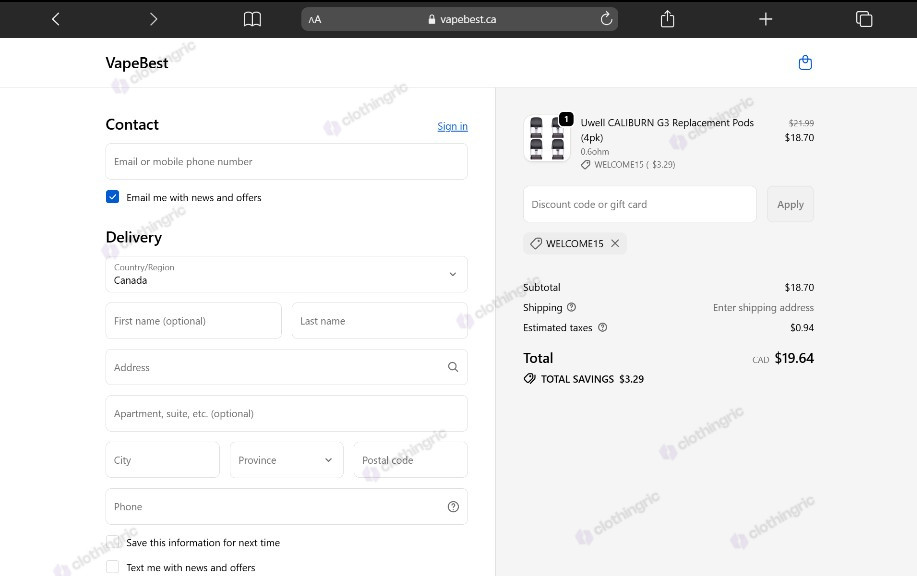Go back with the browser back arrow
917x576 pixels.
coord(56,19)
